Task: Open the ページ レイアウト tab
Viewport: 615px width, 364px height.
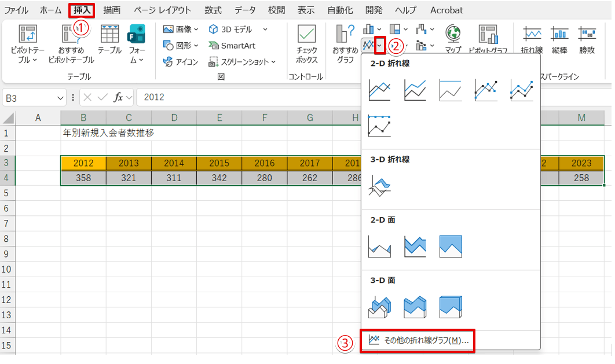Action: [x=162, y=10]
